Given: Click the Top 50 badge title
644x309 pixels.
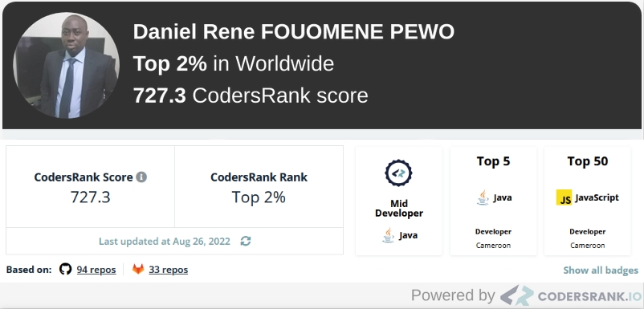Looking at the screenshot, I should click(x=587, y=161).
